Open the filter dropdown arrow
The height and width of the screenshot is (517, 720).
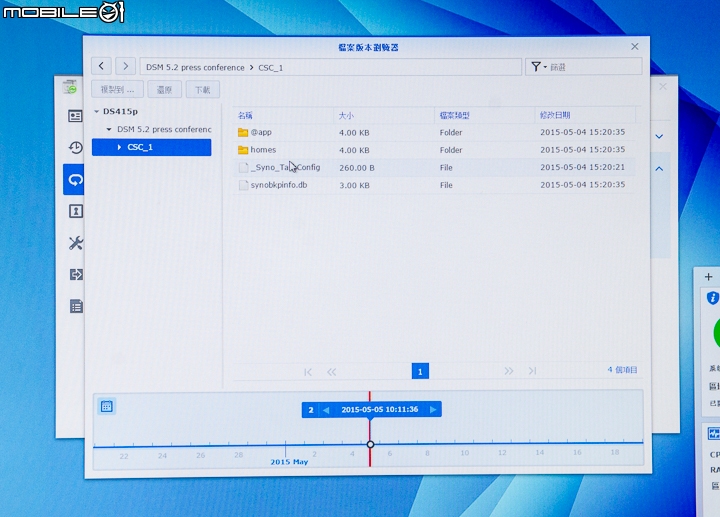click(545, 67)
